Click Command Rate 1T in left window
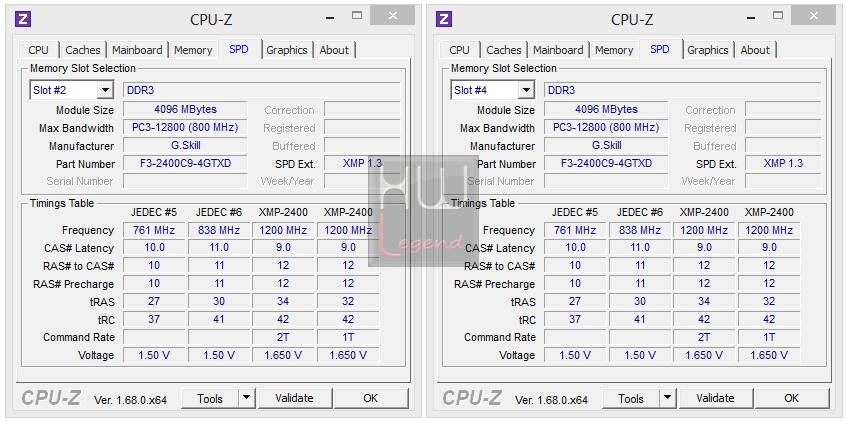The width and height of the screenshot is (847, 422). point(348,337)
